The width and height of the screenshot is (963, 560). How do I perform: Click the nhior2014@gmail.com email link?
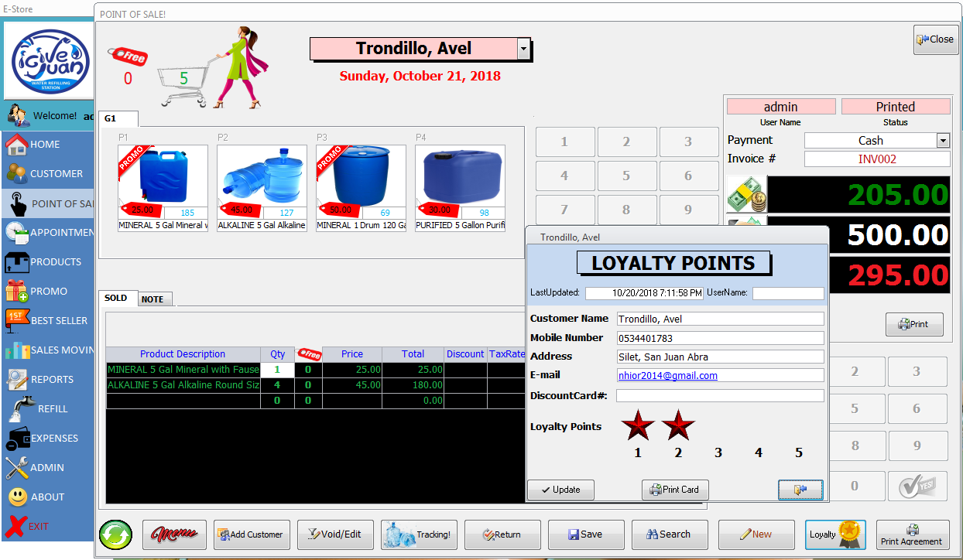tap(667, 375)
